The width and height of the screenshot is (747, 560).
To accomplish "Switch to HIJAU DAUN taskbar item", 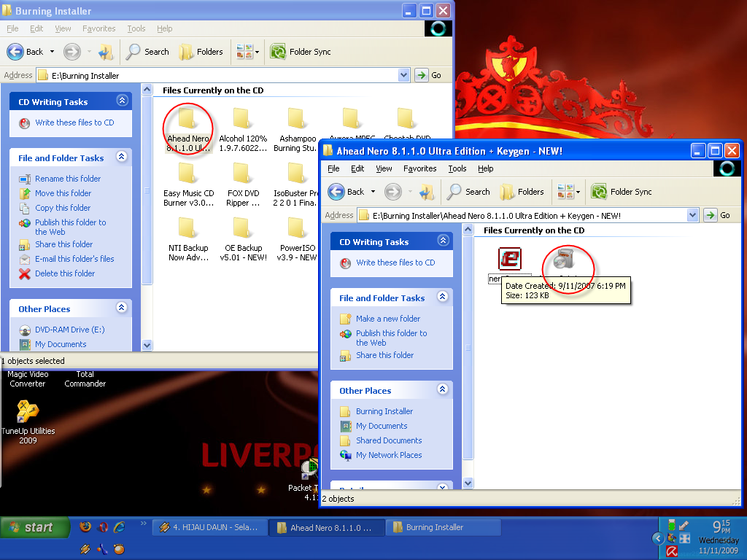I will point(209,527).
